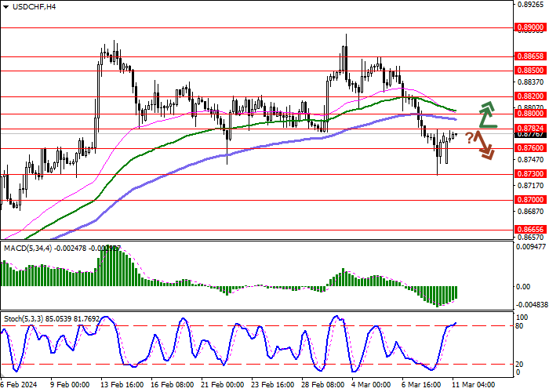Click the 0.87300 support label
The image size is (549, 392).
point(531,174)
